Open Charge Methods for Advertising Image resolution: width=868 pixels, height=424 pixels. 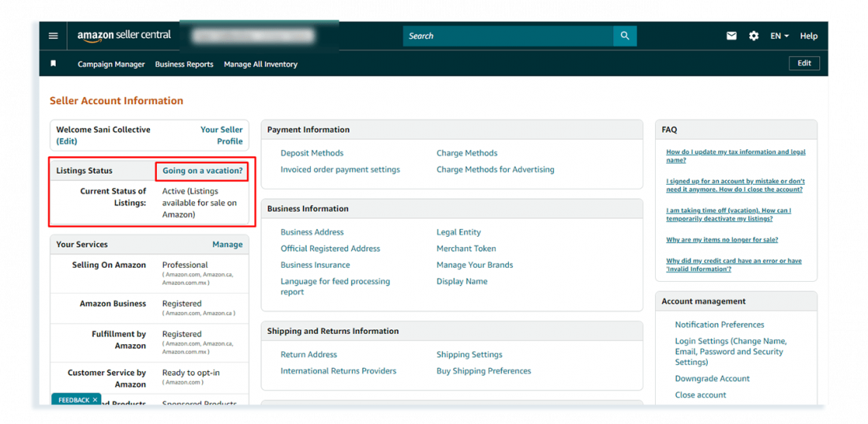(x=495, y=170)
